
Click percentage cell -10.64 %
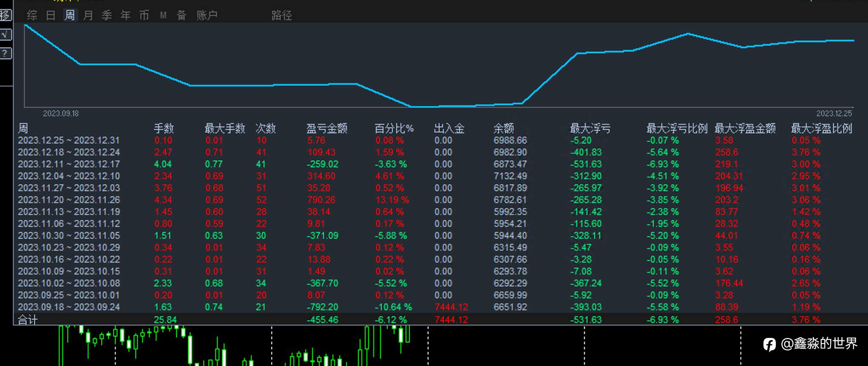click(393, 307)
